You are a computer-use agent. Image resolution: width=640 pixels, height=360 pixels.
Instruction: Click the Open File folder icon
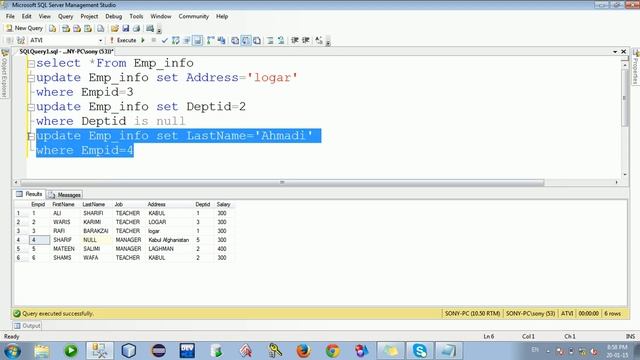coord(115,28)
